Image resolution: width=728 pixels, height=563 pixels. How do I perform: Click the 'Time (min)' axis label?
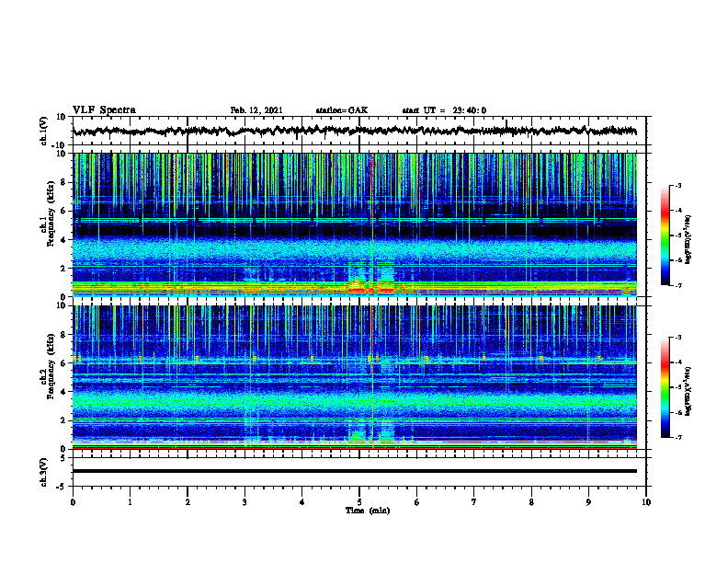click(368, 511)
